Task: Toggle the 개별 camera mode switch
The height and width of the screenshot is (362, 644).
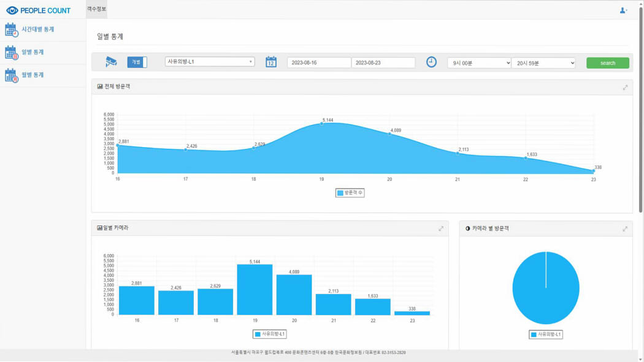Action: [137, 62]
